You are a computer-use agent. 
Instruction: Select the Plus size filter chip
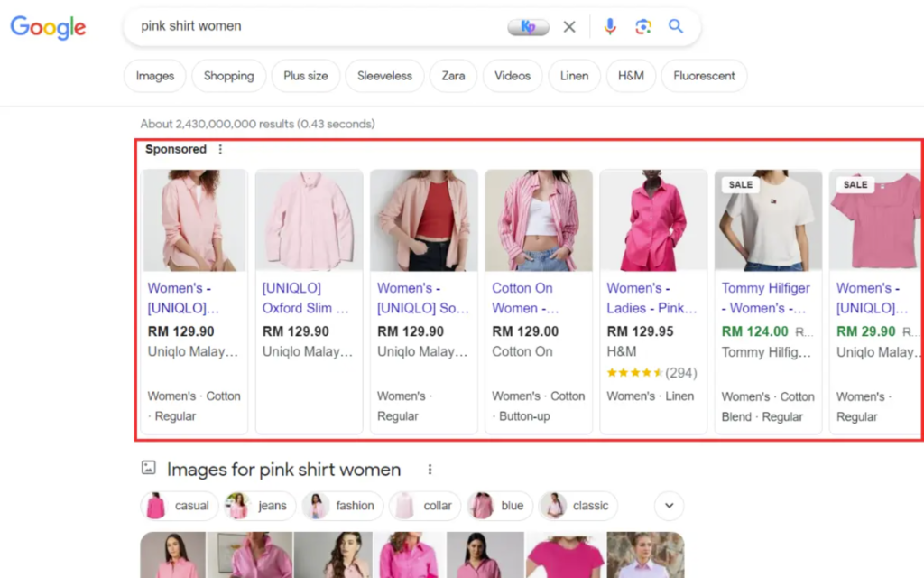click(x=306, y=76)
